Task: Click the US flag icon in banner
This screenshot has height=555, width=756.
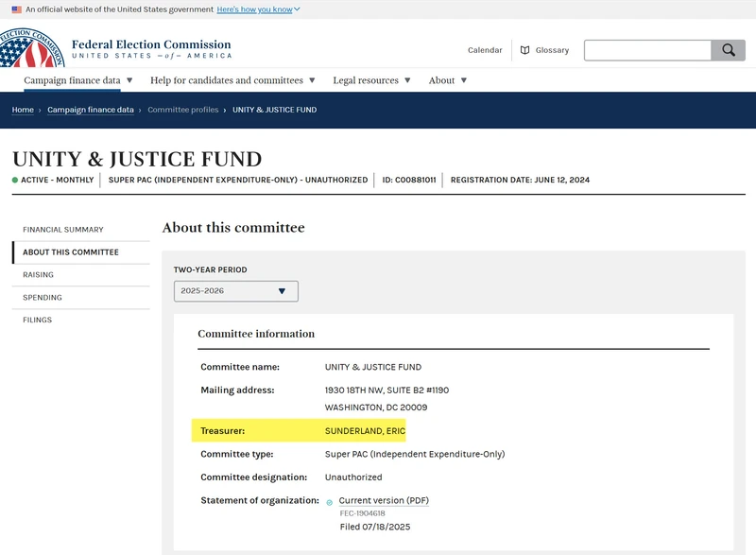Action: coord(17,9)
